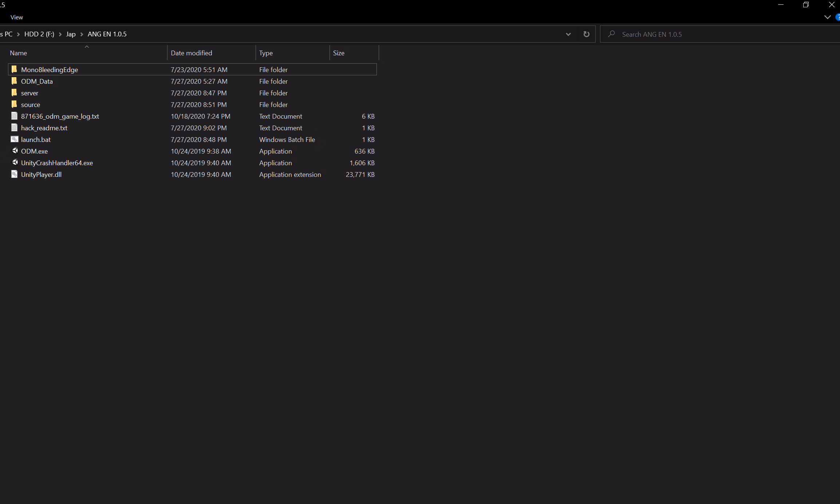Select the server folder row

pyautogui.click(x=29, y=93)
